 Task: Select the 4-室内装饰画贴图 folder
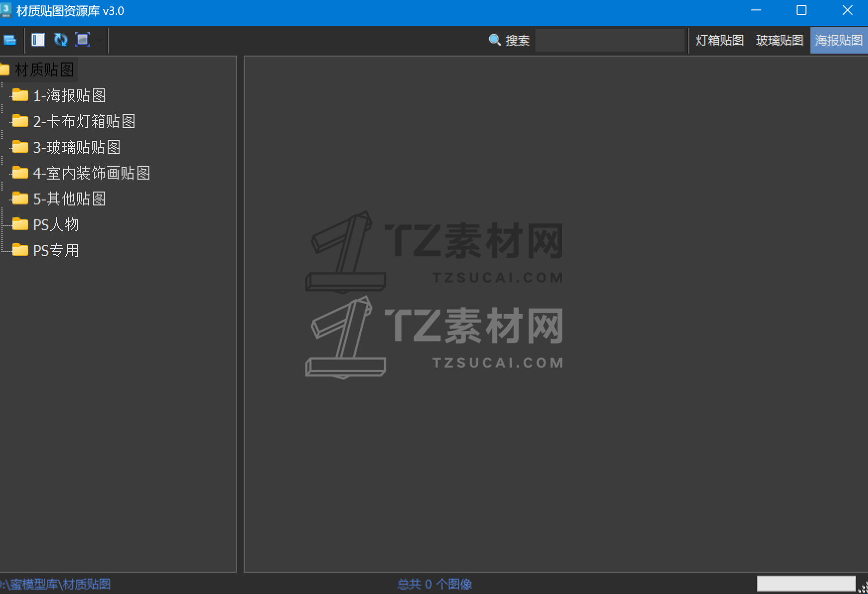[x=92, y=173]
